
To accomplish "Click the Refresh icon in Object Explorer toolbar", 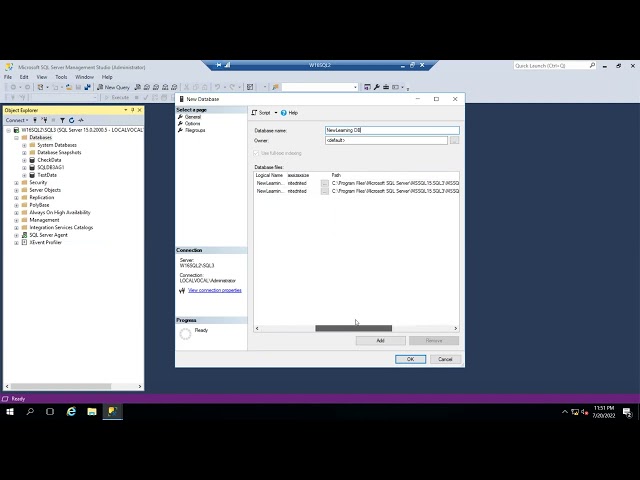I will pos(71,120).
